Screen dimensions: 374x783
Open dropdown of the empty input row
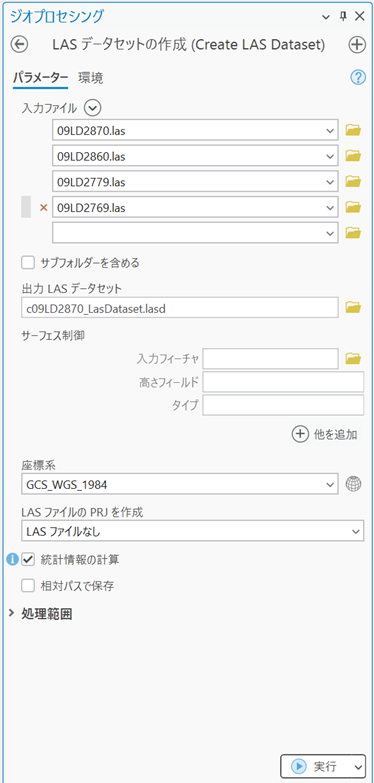330,233
